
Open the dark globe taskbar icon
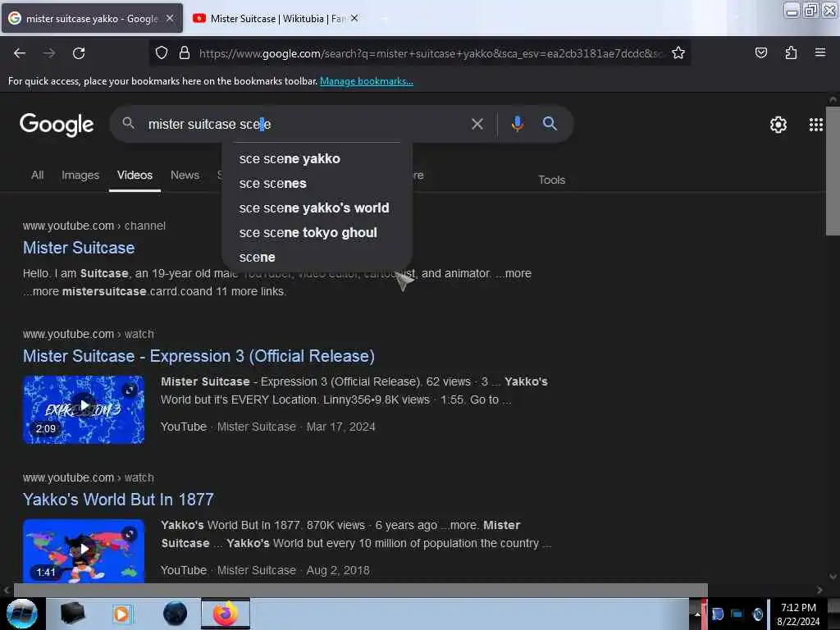[x=176, y=614]
